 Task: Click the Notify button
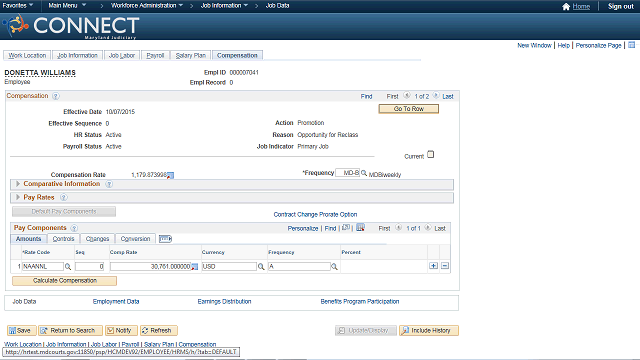(x=121, y=331)
